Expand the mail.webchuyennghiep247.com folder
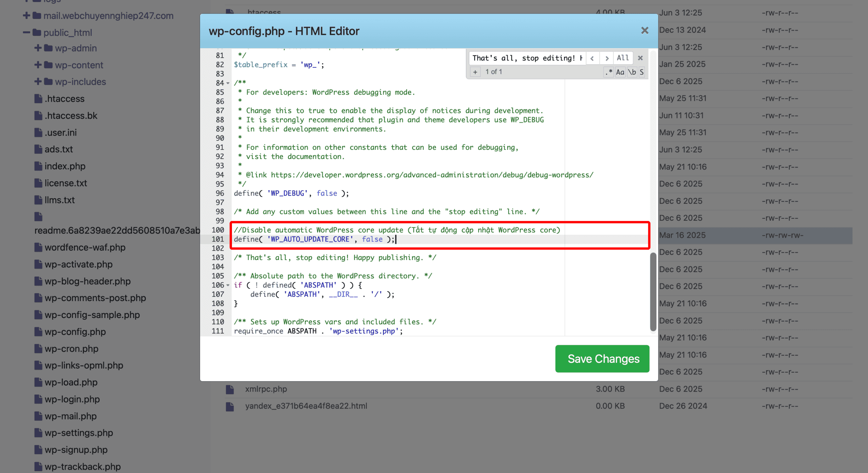This screenshot has height=473, width=868. (x=26, y=16)
